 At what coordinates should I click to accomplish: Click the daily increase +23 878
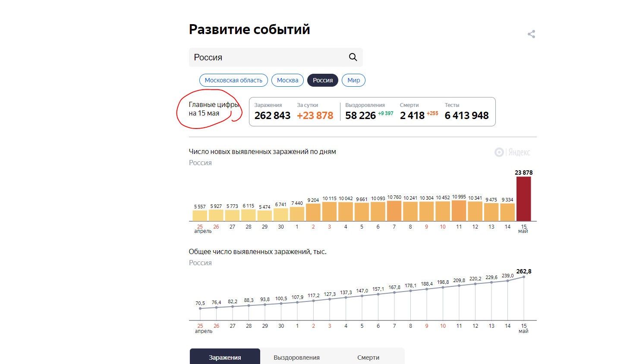pyautogui.click(x=315, y=116)
